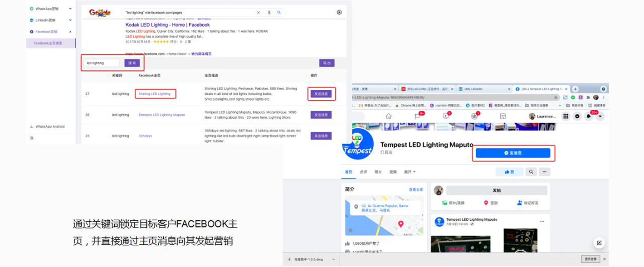The height and width of the screenshot is (267, 644).
Task: Open Facebook notifications bell icon
Action: pos(589,116)
